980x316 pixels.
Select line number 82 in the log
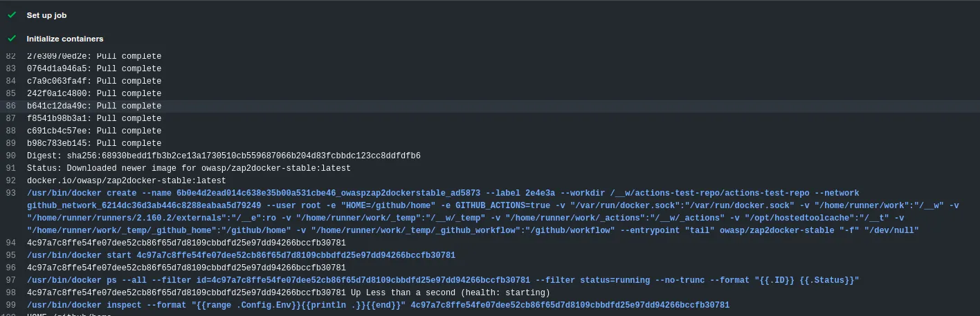click(x=10, y=56)
